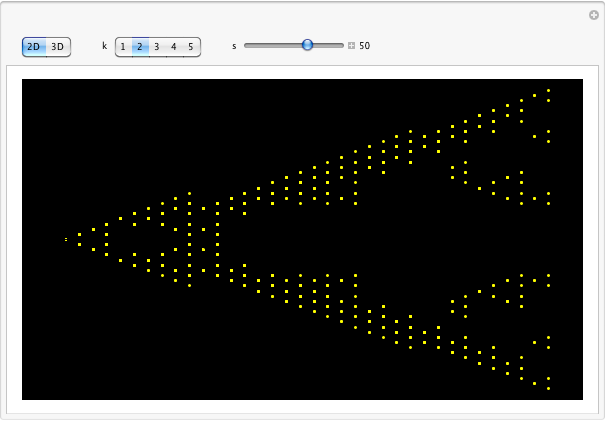605x422 pixels.
Task: Click the leftmost yellow dot in the plot
Action: pos(66,240)
